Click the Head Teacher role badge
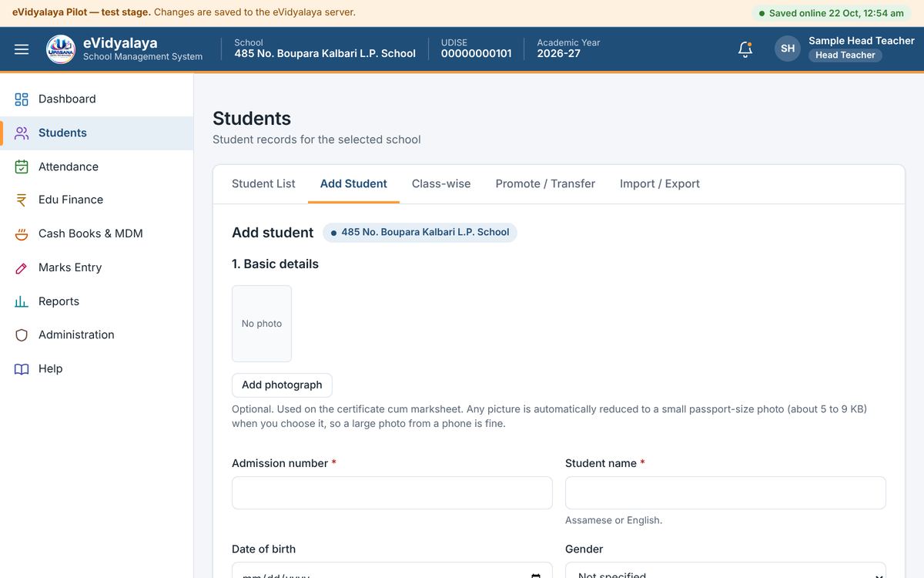Image resolution: width=924 pixels, height=578 pixels. pyautogui.click(x=845, y=55)
